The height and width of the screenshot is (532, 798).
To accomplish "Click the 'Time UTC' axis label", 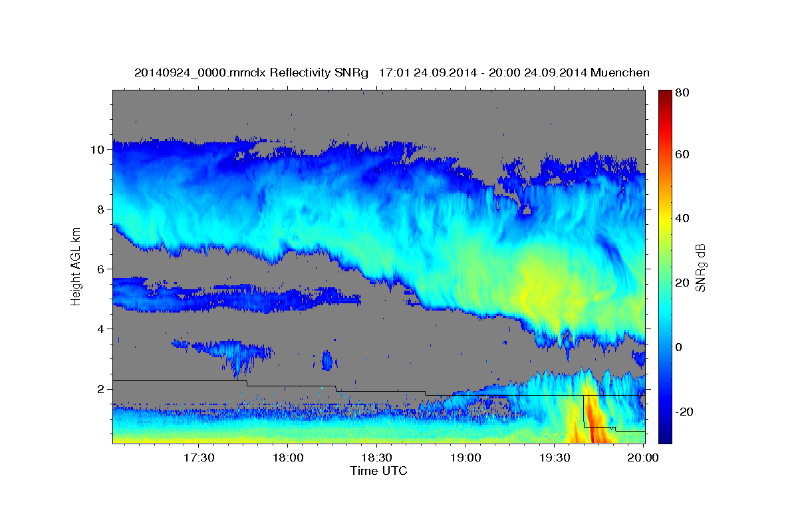I will tap(378, 471).
